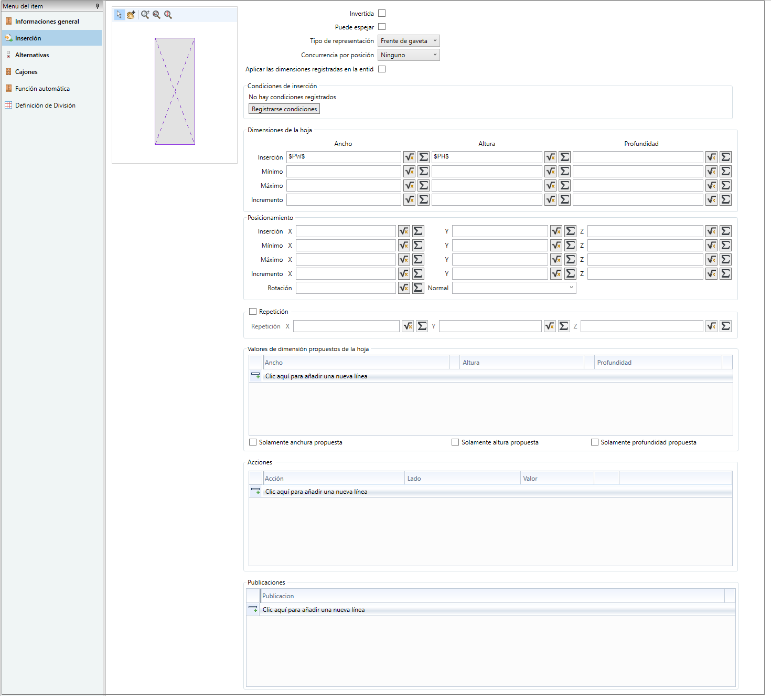
Task: Click the Posicionamiento Inserción X field
Action: tap(346, 231)
